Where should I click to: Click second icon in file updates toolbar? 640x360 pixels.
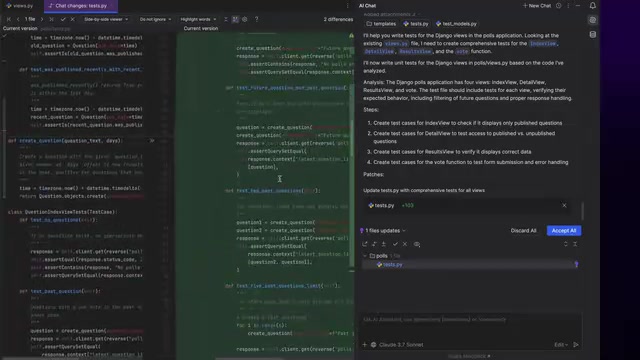(374, 244)
